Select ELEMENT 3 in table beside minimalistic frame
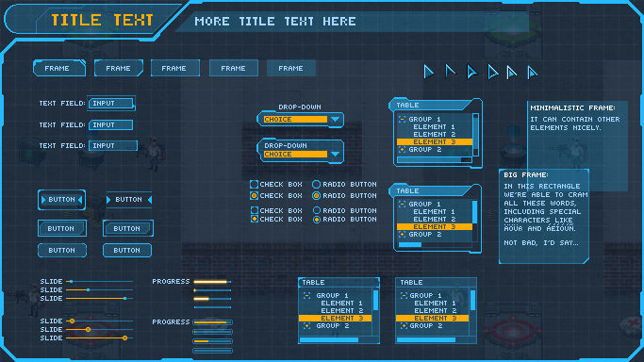 (x=434, y=142)
